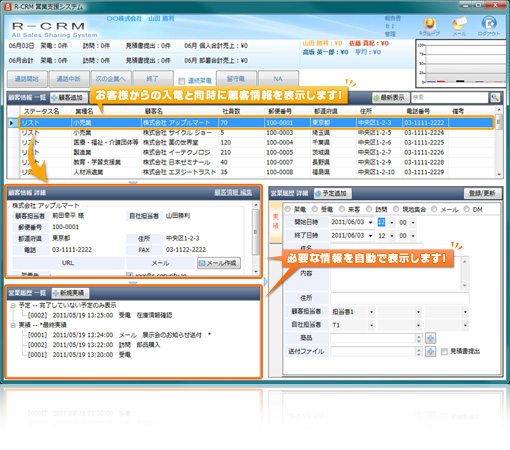Click the customer detail panel scrollbar thumb
The image size is (510, 450).
point(256,232)
